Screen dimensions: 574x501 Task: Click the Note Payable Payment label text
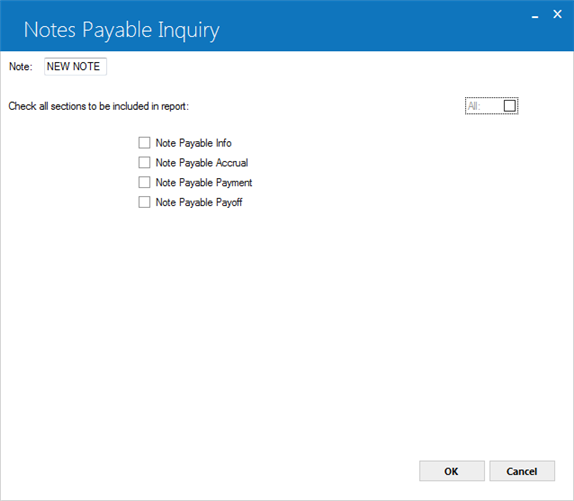coord(204,182)
